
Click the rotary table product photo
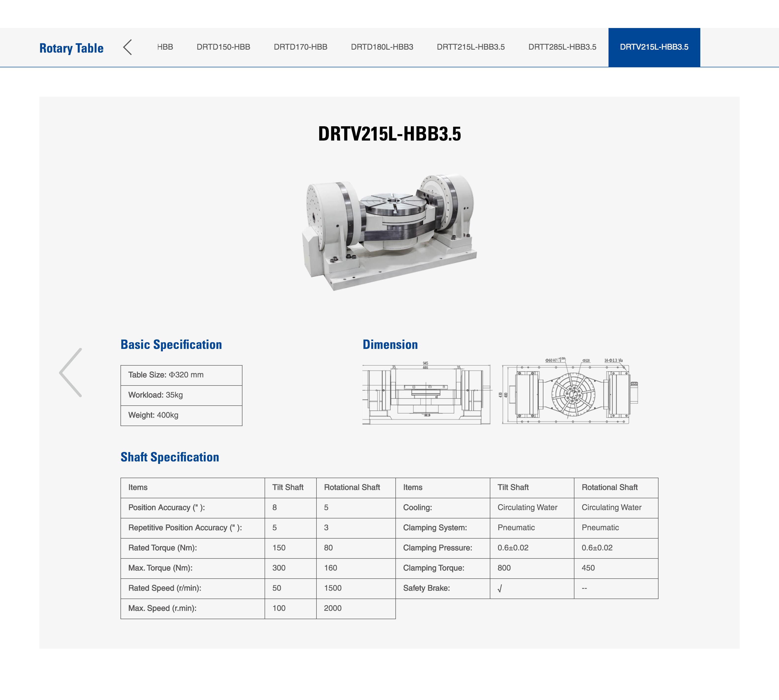click(x=389, y=231)
